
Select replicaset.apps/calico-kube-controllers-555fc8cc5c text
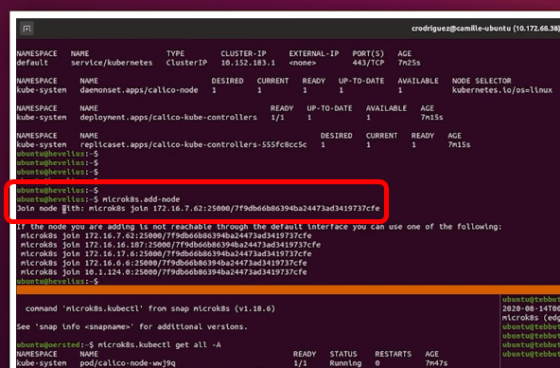point(193,145)
